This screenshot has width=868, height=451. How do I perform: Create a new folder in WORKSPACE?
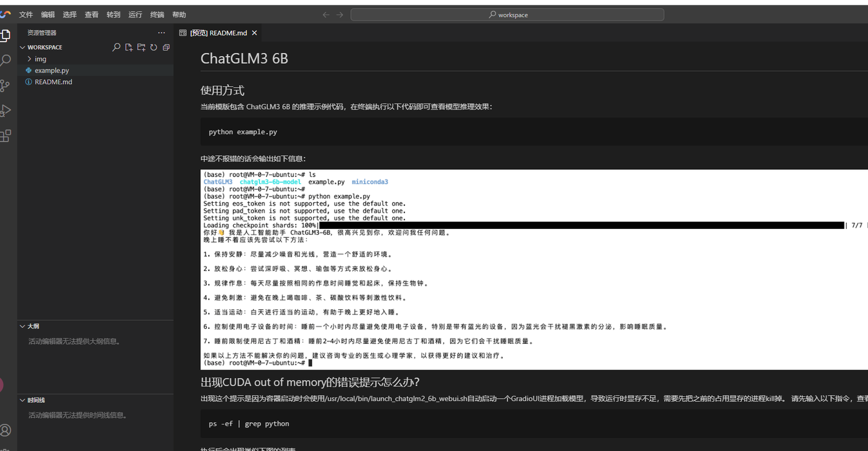click(141, 47)
